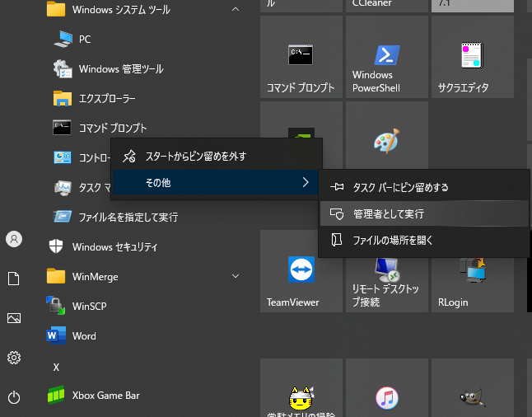Open the iTunes music note tile
This screenshot has width=532, height=417.
387,388
